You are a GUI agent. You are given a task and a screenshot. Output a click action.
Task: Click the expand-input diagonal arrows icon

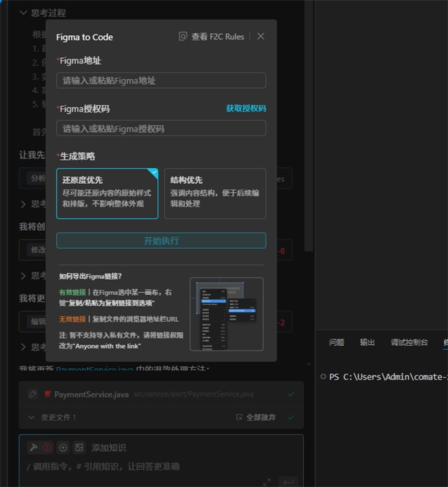(x=267, y=482)
